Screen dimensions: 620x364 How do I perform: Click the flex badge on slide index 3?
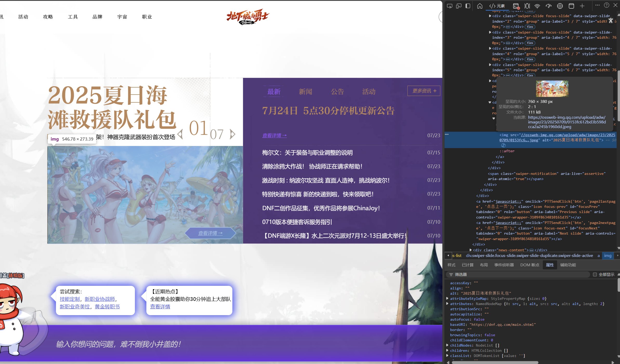tap(530, 43)
